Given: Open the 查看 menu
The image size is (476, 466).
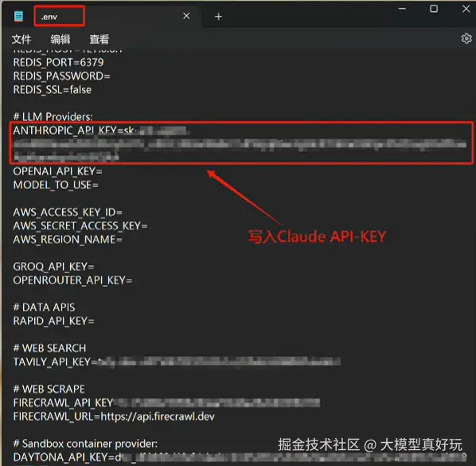Looking at the screenshot, I should [99, 39].
